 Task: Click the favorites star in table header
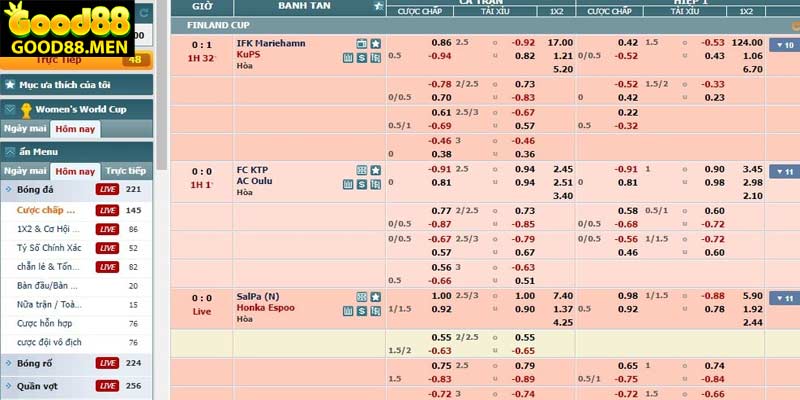click(379, 7)
